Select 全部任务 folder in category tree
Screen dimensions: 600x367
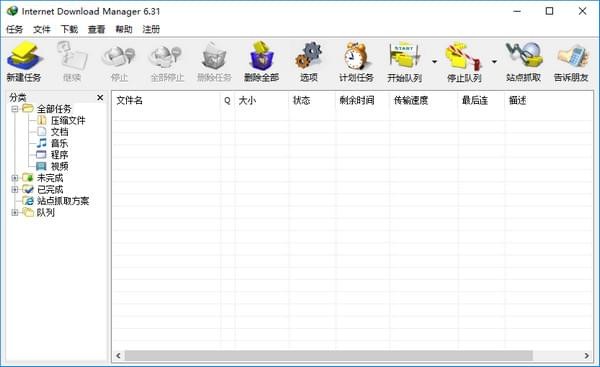click(x=54, y=109)
